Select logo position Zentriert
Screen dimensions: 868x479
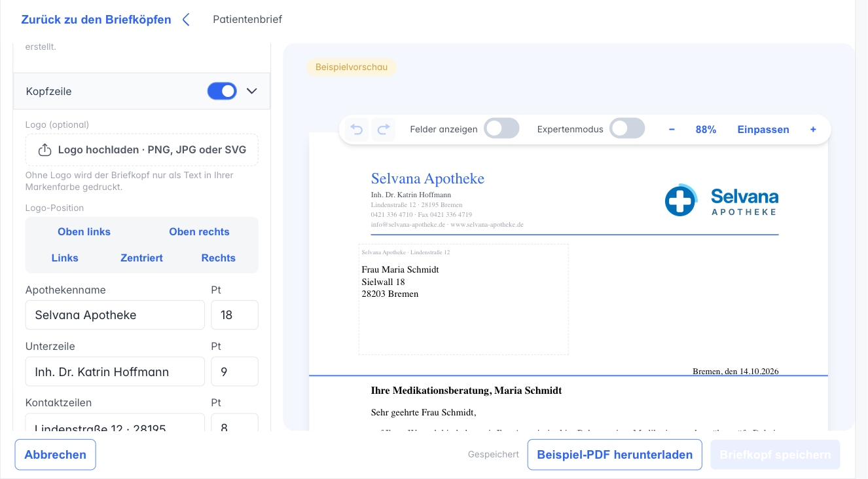tap(141, 258)
